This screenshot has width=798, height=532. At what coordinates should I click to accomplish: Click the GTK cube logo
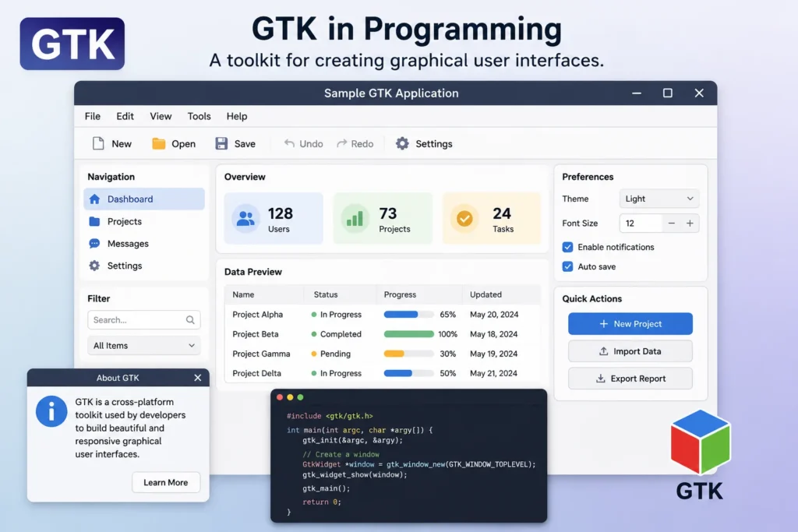click(x=701, y=442)
